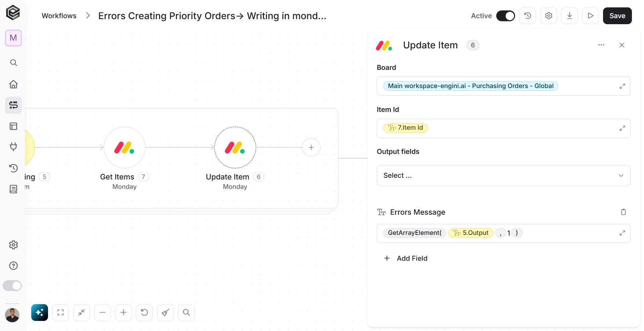Viewport: 644px width, 331px height.
Task: Open Integrations plug icon in sidebar
Action: [13, 147]
